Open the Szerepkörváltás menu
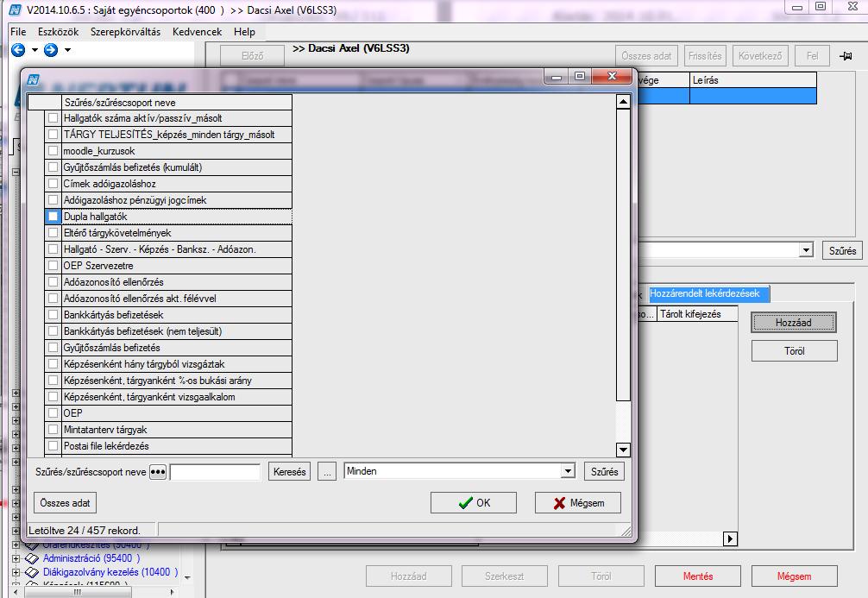 tap(126, 32)
